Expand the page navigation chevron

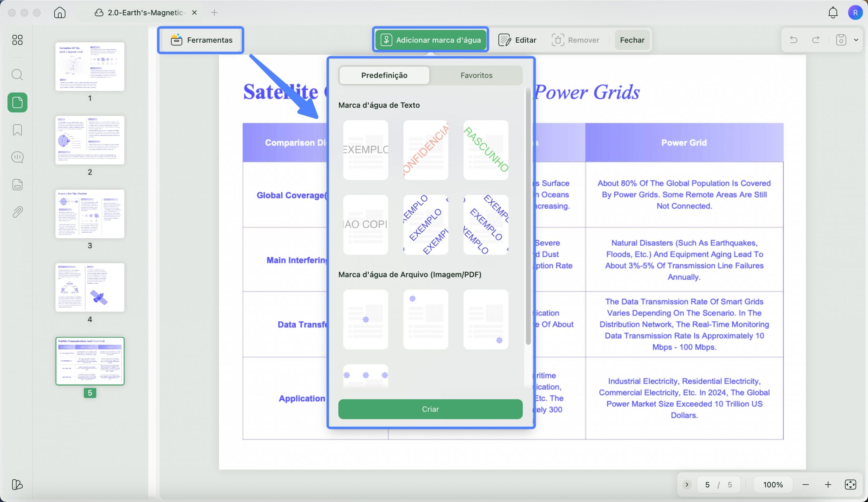click(687, 484)
